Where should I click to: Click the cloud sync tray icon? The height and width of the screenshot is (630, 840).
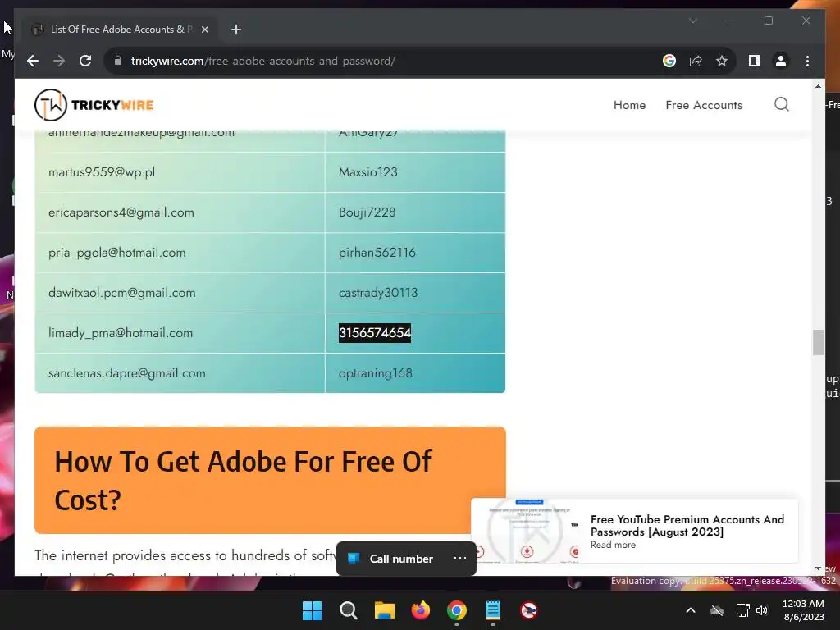[x=717, y=610]
